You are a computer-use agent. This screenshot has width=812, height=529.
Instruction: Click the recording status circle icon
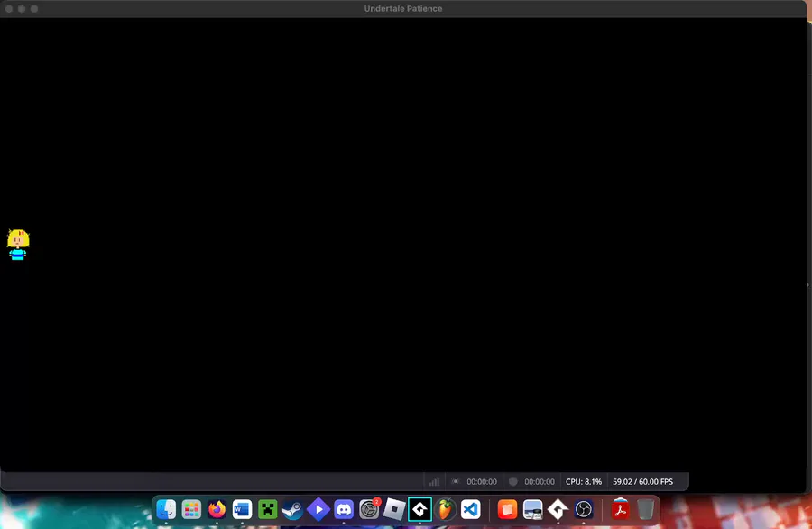(512, 481)
